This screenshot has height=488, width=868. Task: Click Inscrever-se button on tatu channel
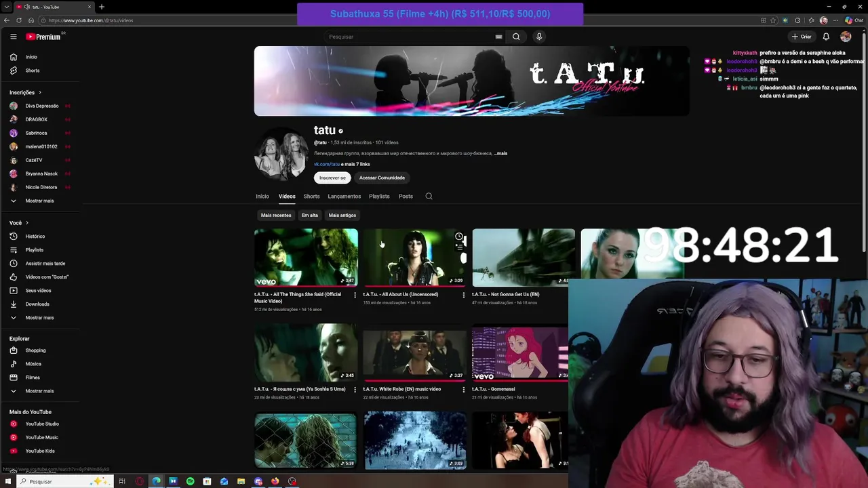tap(332, 178)
